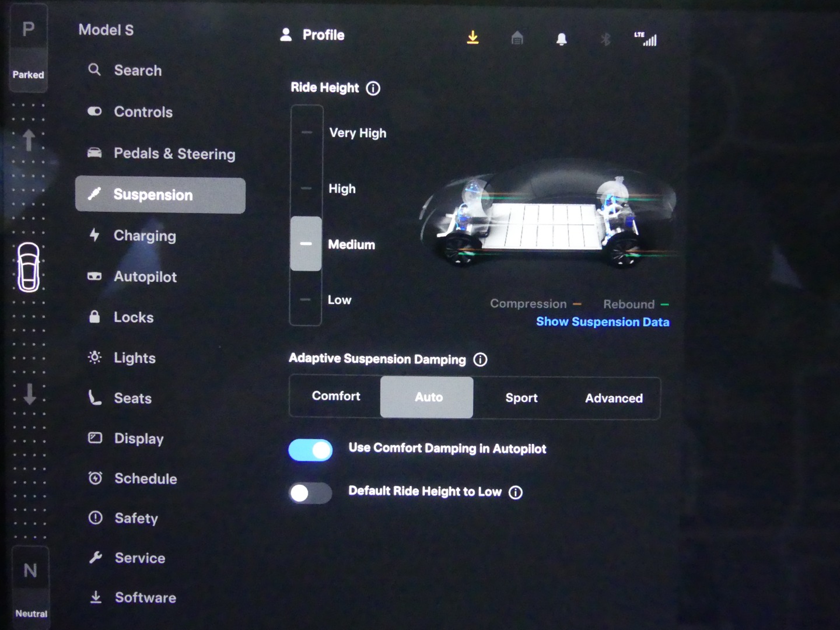The height and width of the screenshot is (630, 840).
Task: Select Sport damping mode
Action: pos(521,398)
